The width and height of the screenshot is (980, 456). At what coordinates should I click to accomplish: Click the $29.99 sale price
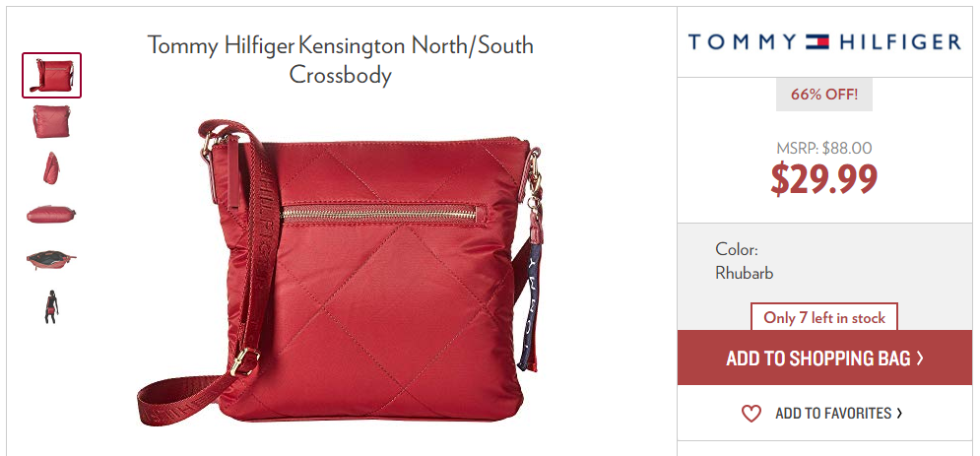(824, 178)
